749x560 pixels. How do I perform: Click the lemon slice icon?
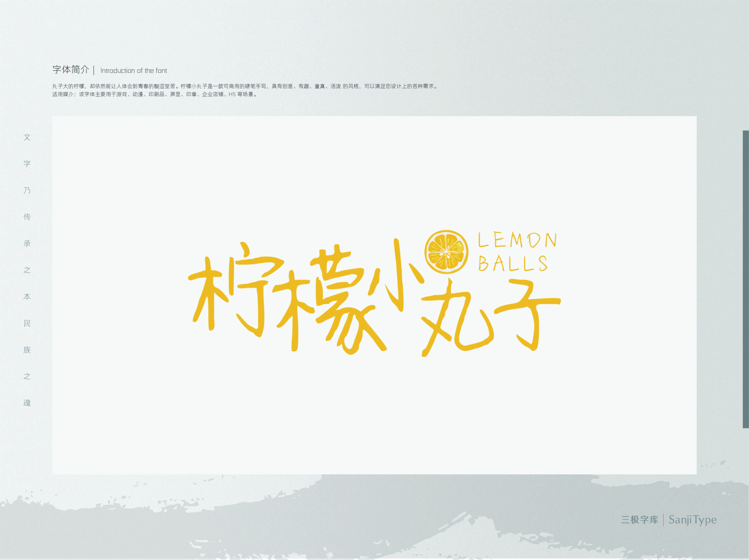click(446, 252)
